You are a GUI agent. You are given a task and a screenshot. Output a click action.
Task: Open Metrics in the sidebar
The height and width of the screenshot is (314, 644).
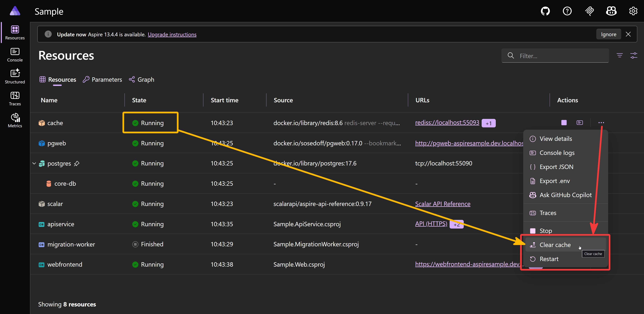[15, 121]
